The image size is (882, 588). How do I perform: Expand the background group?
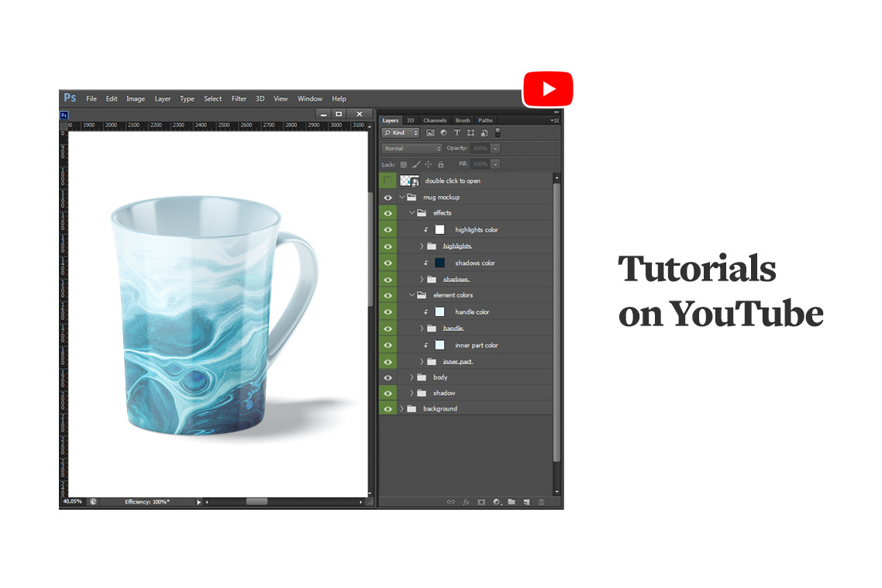[x=401, y=408]
